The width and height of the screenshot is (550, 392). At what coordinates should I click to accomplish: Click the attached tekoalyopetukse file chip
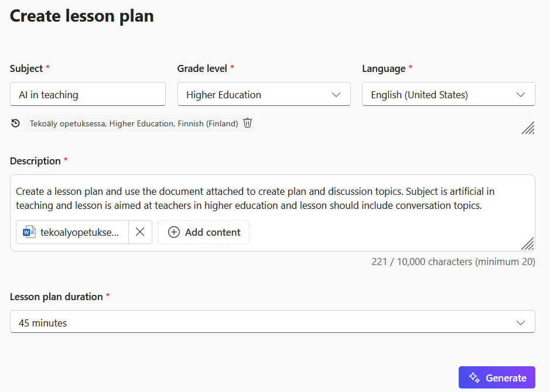[73, 232]
